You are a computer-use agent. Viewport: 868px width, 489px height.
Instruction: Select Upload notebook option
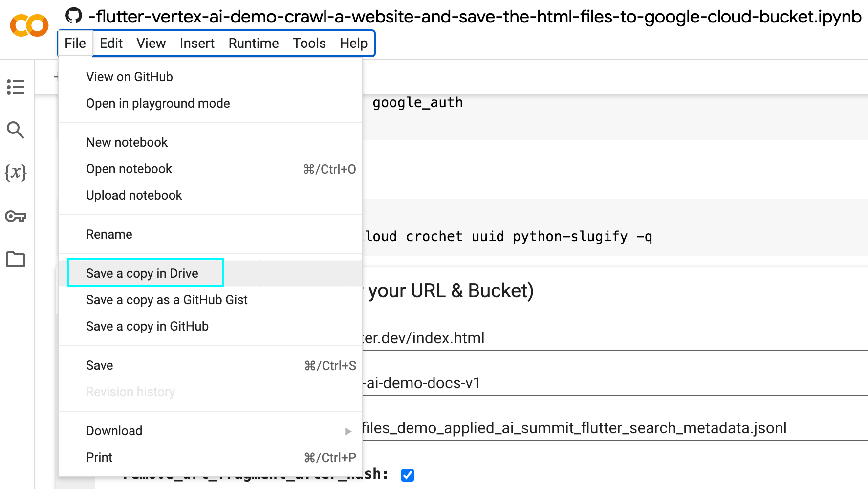point(134,195)
